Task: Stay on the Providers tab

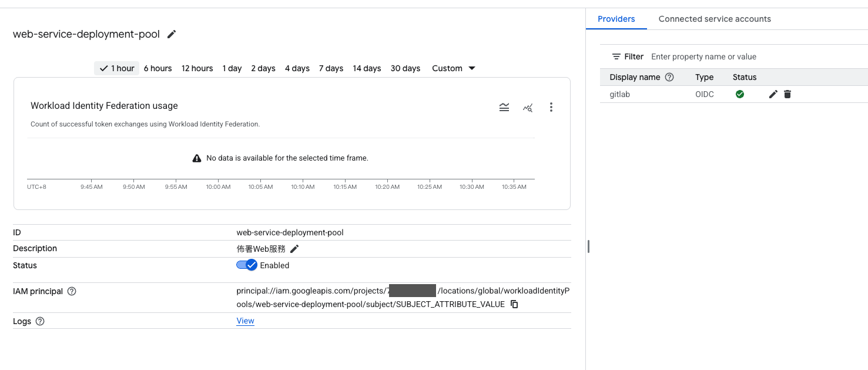Action: 616,19
